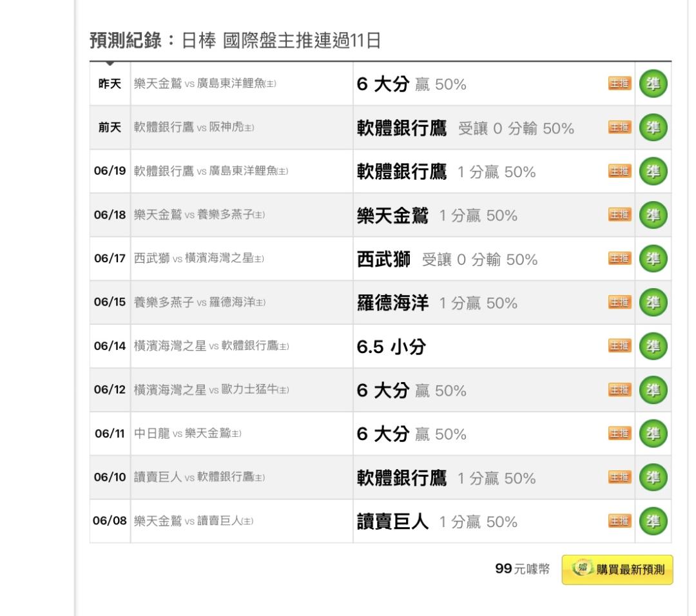Click the 06/17 date cell
The width and height of the screenshot is (696, 616).
tap(110, 258)
